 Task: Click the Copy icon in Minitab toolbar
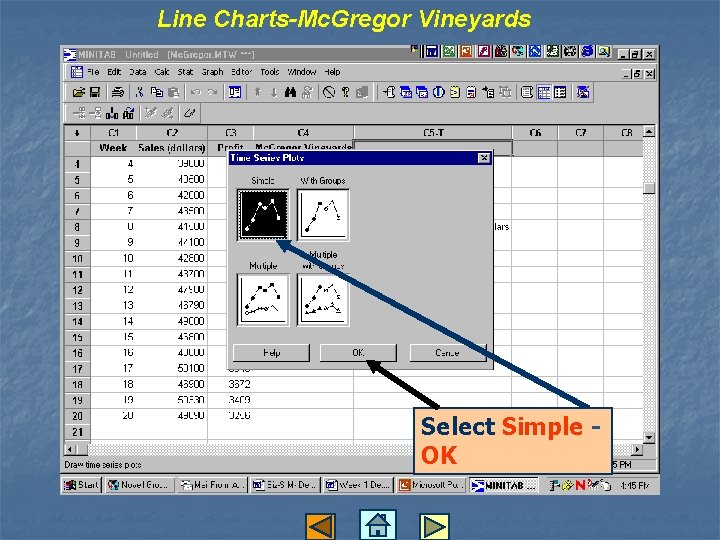(x=157, y=92)
